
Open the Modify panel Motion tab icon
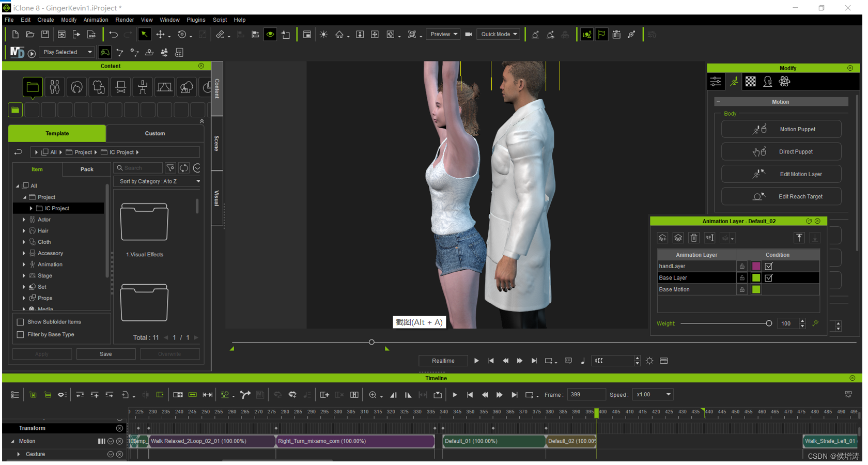pyautogui.click(x=734, y=82)
